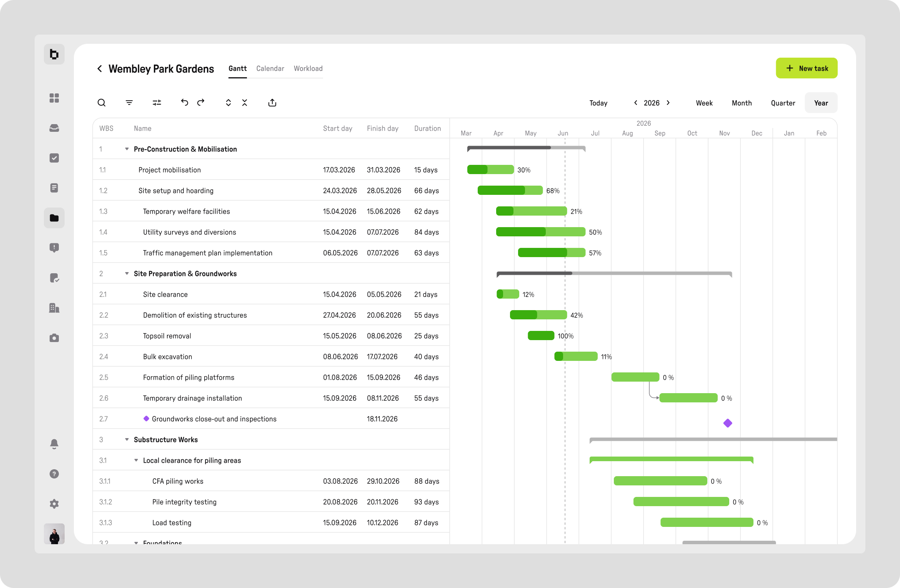Click the New task button
900x588 pixels.
807,68
